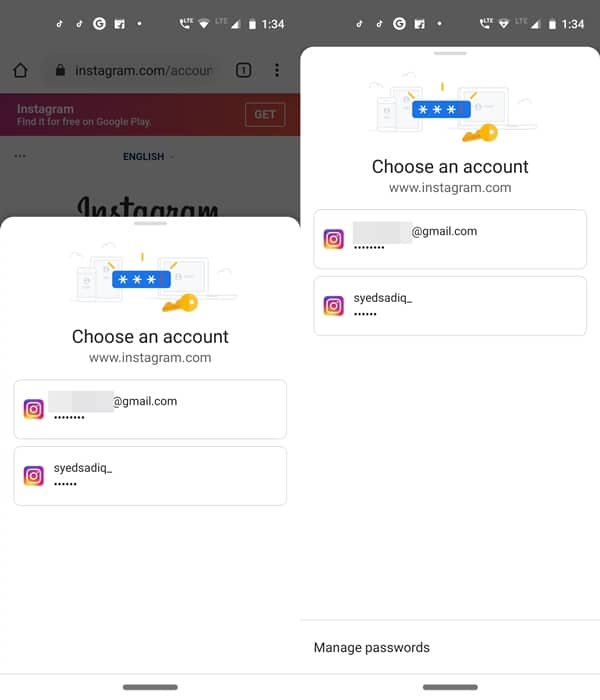
Task: Tap GET button on Instagram banner
Action: [265, 115]
